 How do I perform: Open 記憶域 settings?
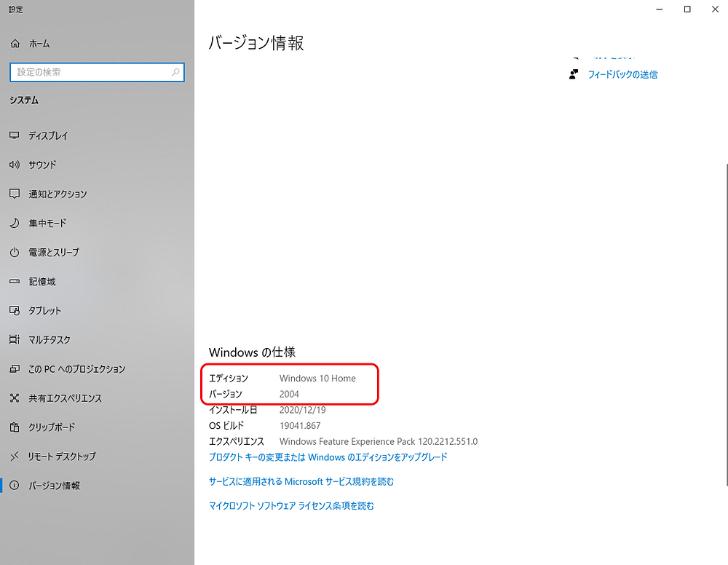coord(97,281)
